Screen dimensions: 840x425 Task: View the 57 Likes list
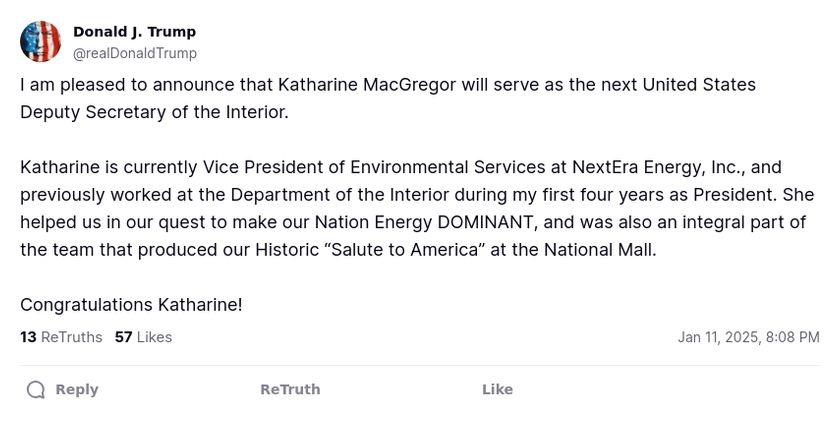point(143,337)
